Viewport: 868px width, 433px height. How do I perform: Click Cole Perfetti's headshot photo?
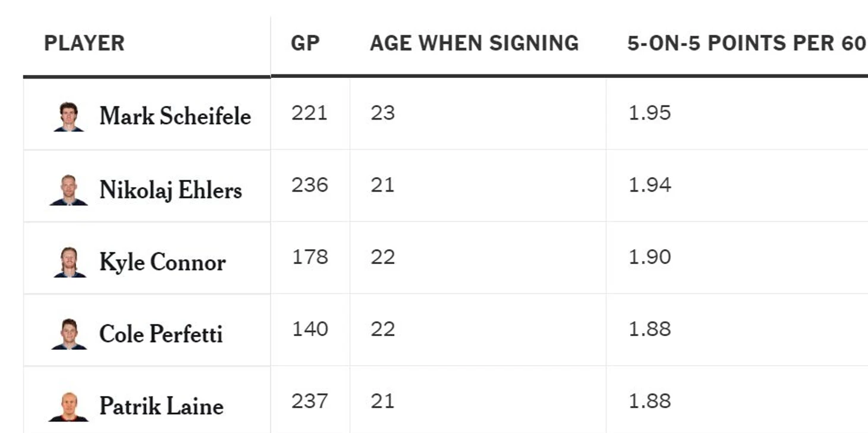tap(69, 334)
